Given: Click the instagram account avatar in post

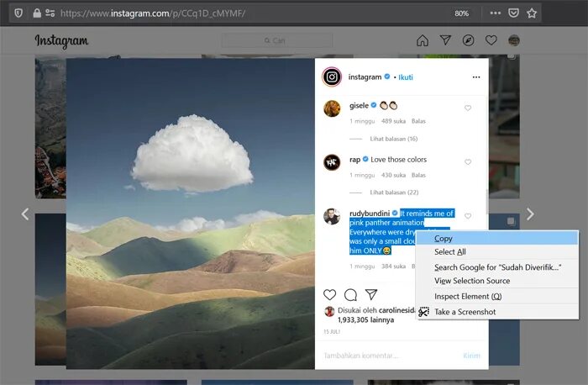Looking at the screenshot, I should (332, 77).
